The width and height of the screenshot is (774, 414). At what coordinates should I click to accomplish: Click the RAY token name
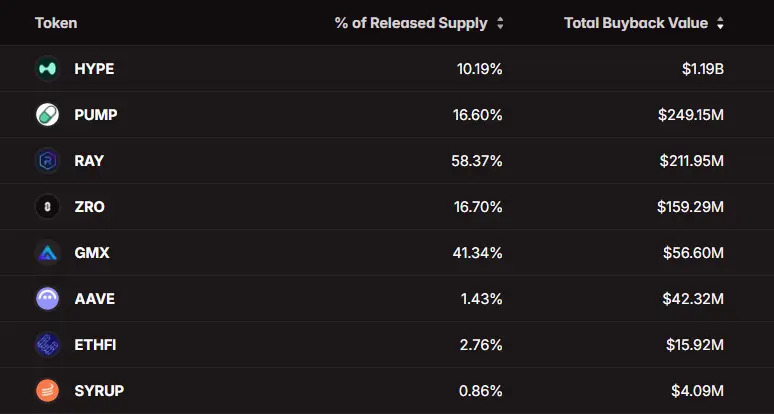click(89, 161)
